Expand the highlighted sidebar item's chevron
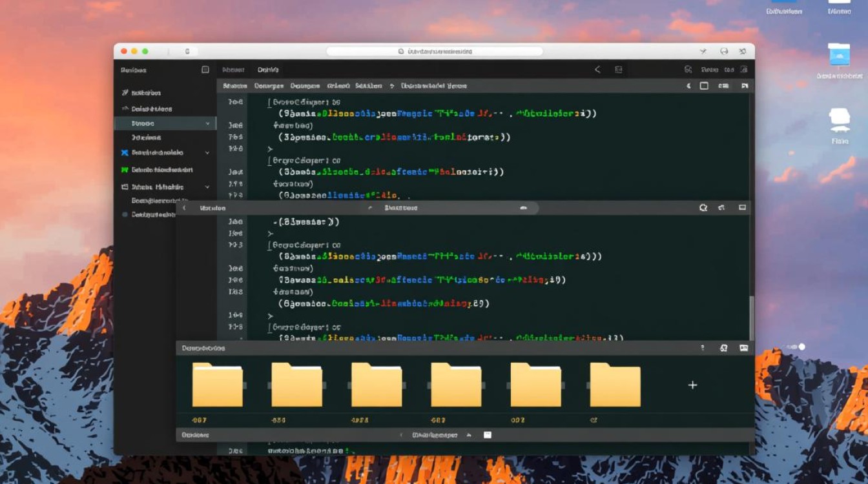868x484 pixels. click(x=207, y=123)
